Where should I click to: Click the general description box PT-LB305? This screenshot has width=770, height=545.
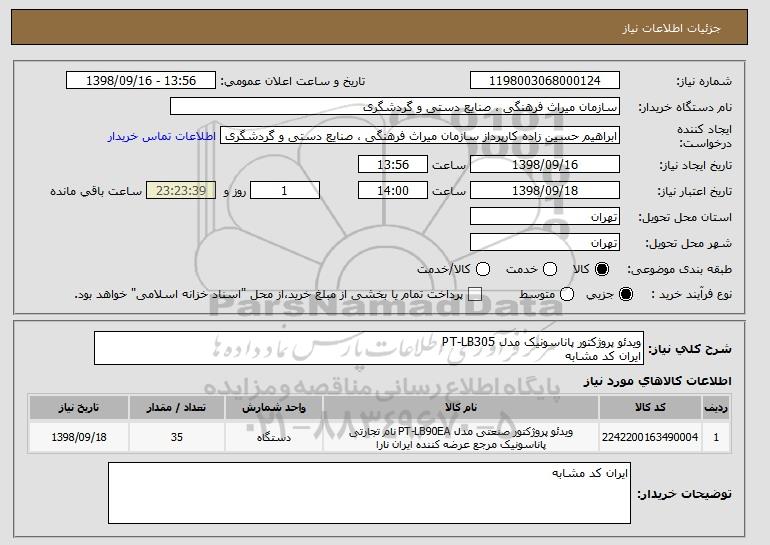coord(369,348)
